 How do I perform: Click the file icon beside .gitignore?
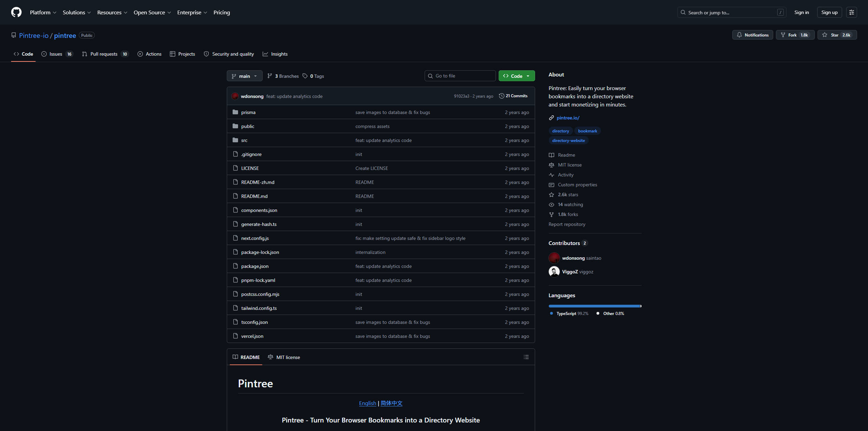click(235, 154)
